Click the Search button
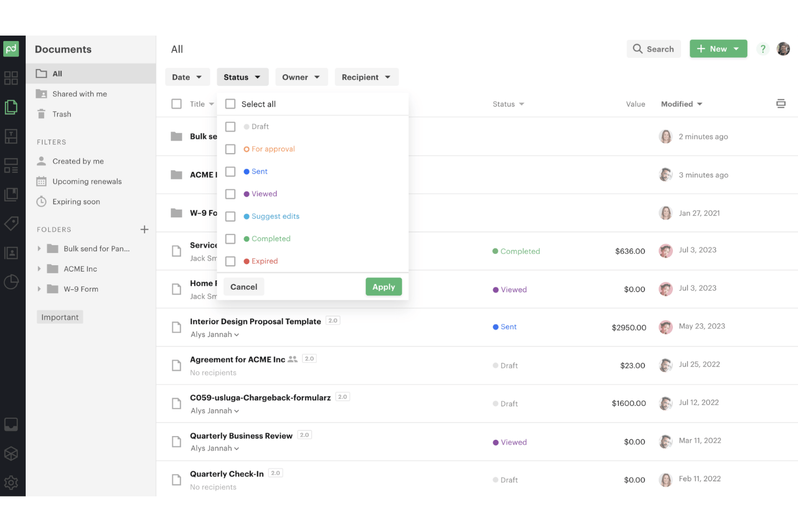This screenshot has height=532, width=798. [653, 49]
